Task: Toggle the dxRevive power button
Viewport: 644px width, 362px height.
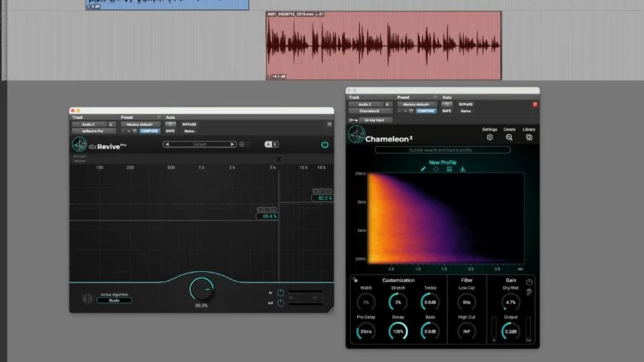Action: click(x=324, y=145)
